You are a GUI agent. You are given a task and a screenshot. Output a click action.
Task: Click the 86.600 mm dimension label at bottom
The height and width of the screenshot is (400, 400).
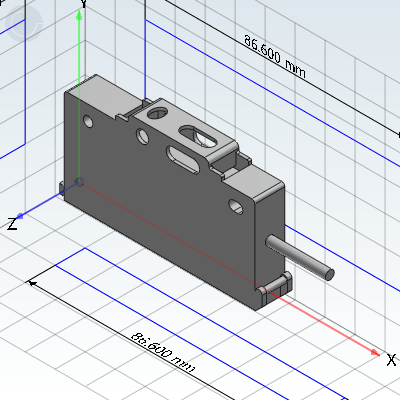pyautogui.click(x=163, y=353)
